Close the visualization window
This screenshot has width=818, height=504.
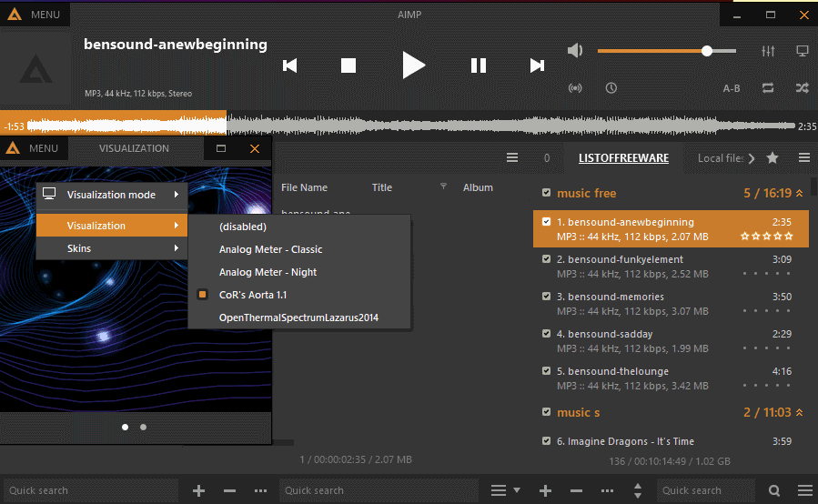(255, 148)
